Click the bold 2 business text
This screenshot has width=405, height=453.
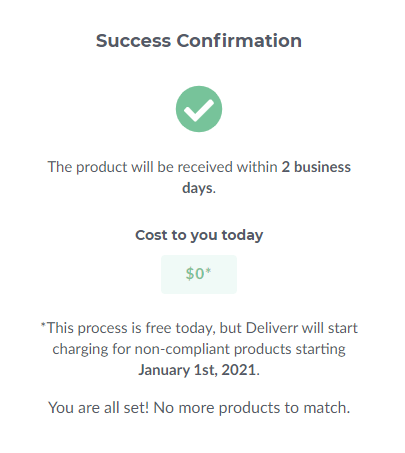click(x=316, y=167)
